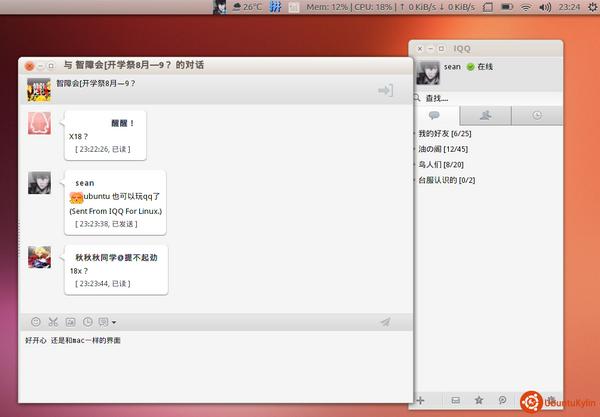
Task: Open the mailbox icon in IQQ bottom bar
Action: click(456, 400)
